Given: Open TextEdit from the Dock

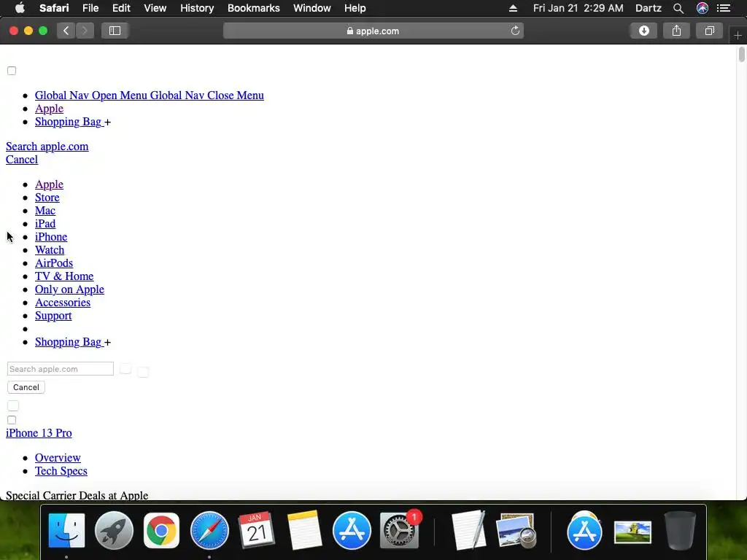Looking at the screenshot, I should coord(469,530).
